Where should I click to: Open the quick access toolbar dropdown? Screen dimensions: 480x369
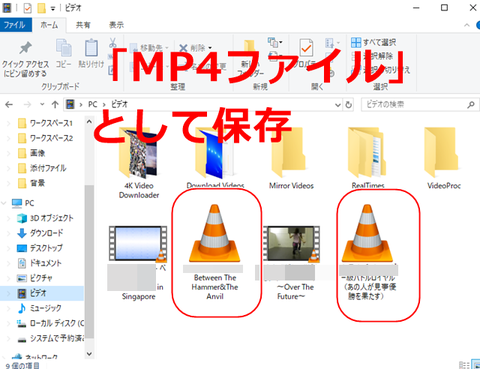click(53, 8)
